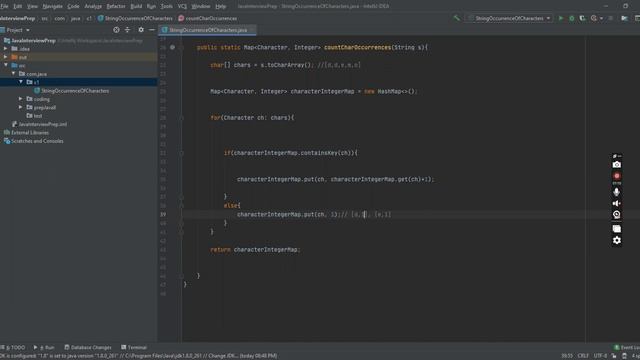
Task: Open the View menu
Action: (32, 6)
